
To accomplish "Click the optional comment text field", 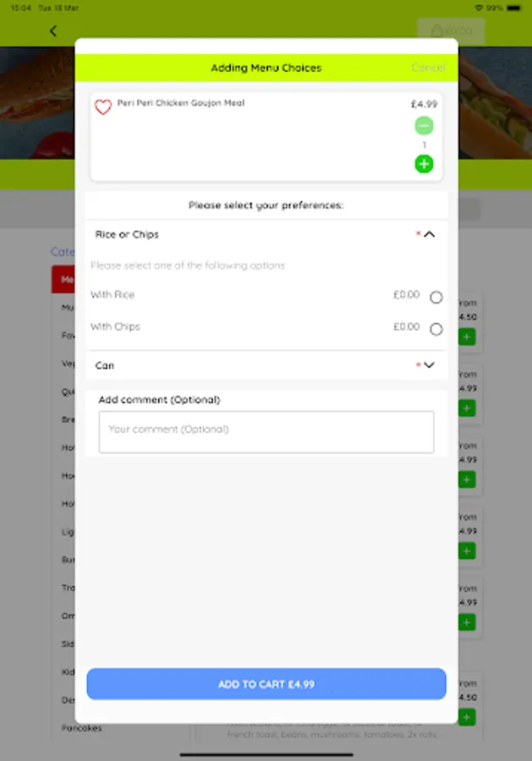I will pos(266,431).
